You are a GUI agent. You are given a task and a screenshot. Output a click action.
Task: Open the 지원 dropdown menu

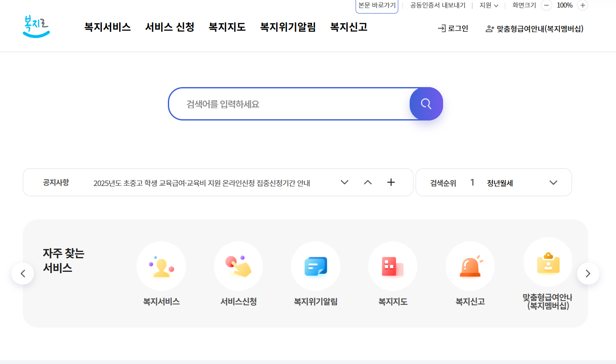pyautogui.click(x=488, y=5)
